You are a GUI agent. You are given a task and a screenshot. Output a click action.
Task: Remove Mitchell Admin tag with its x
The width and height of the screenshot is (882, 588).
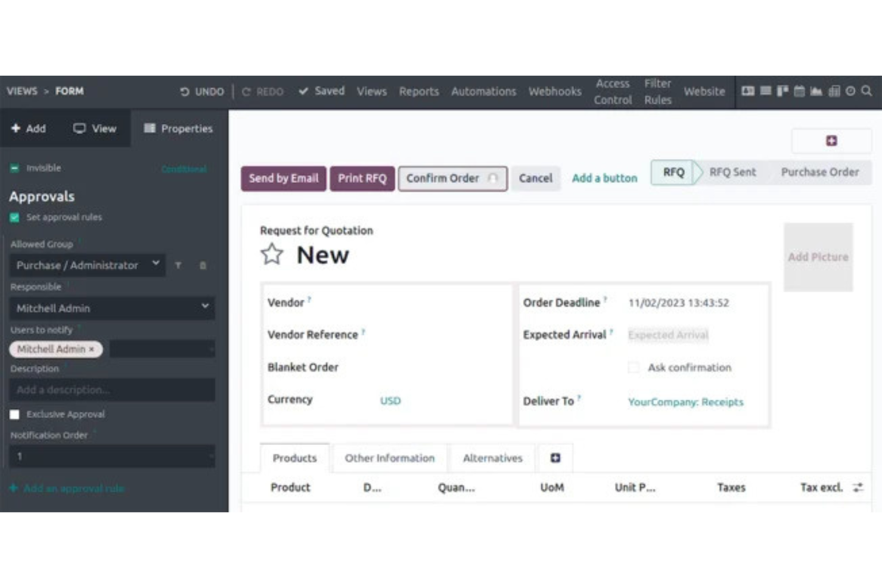92,349
